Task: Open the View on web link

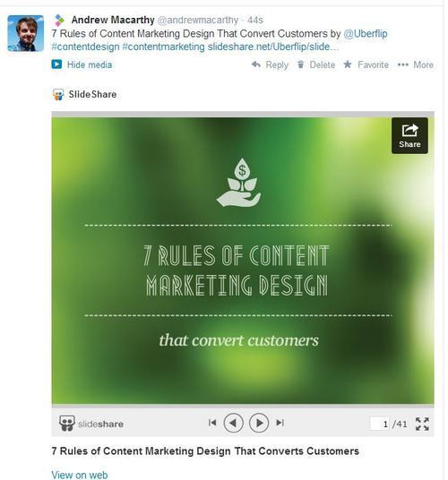Action: pos(80,475)
